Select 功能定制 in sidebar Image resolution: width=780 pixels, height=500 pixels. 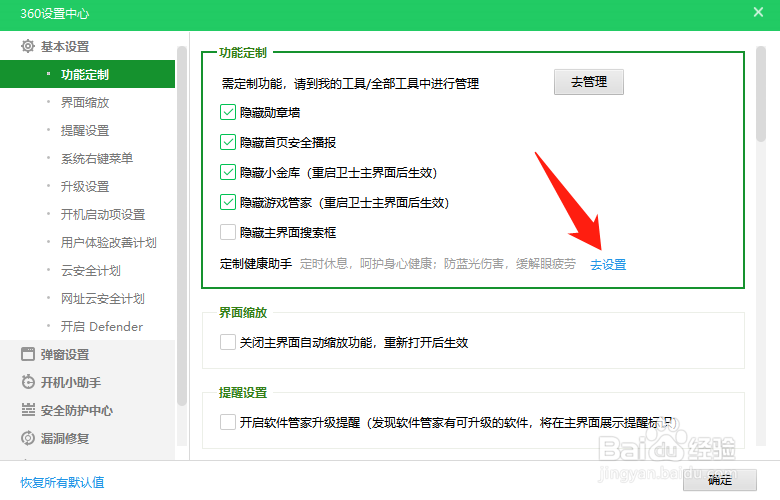(88, 74)
